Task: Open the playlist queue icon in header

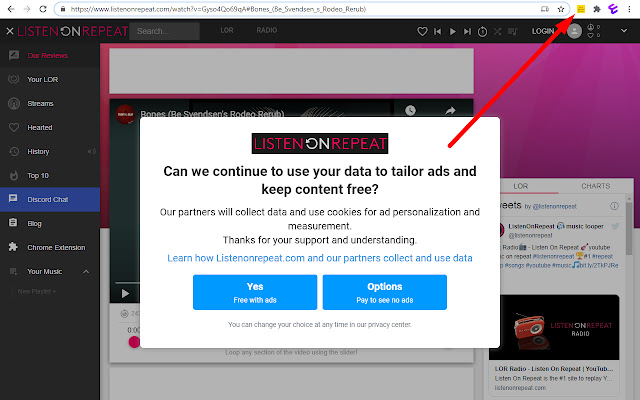Action: [x=512, y=31]
